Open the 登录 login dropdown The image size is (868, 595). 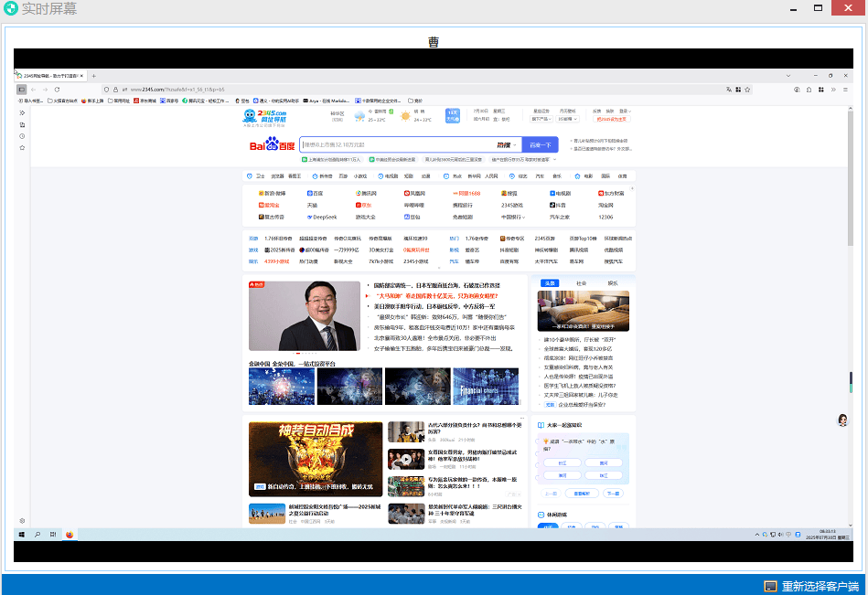[x=625, y=112]
